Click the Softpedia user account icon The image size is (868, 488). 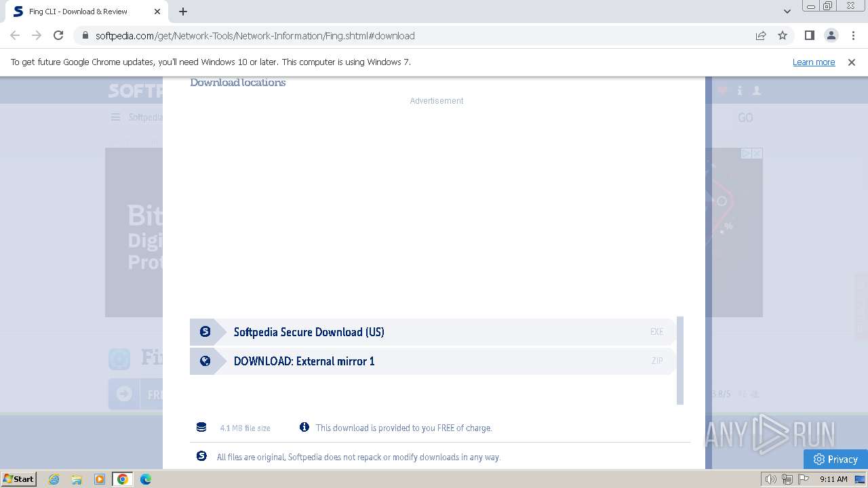[x=757, y=90]
